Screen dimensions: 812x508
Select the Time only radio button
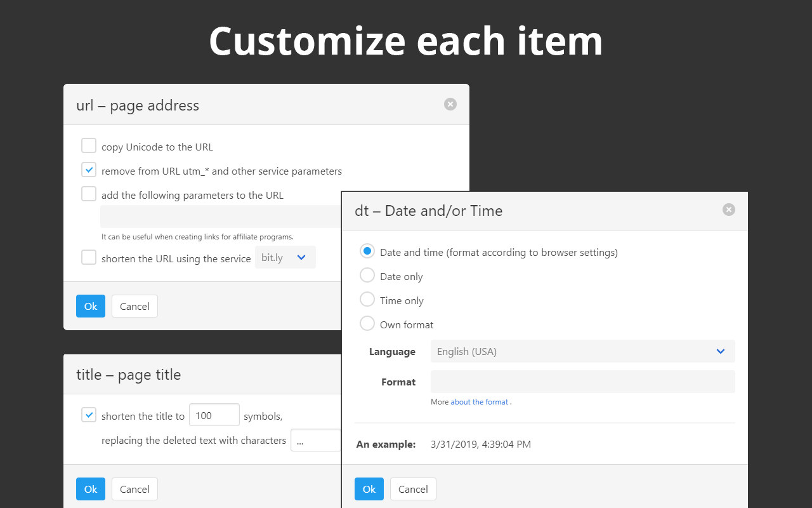367,300
